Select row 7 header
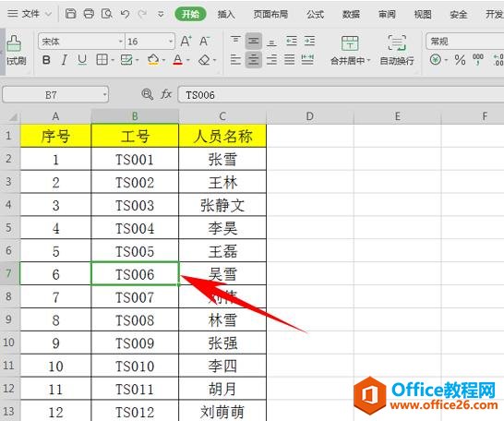The height and width of the screenshot is (421, 504). coord(9,273)
